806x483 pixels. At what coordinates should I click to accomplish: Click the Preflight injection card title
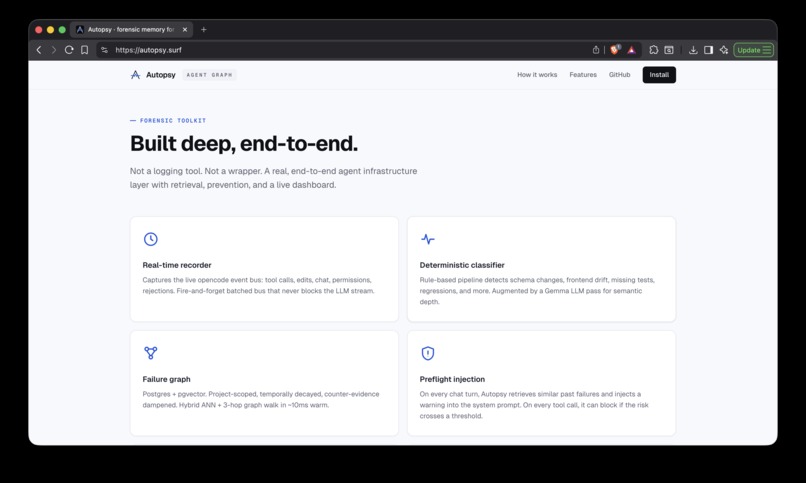pos(452,379)
